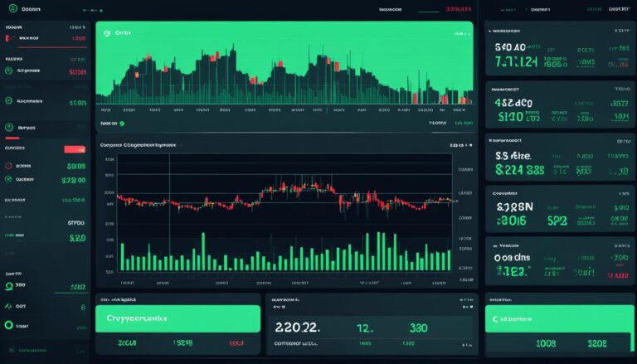Click the green value "$208"
Viewport: 637px width, 364px height.
pos(597,344)
